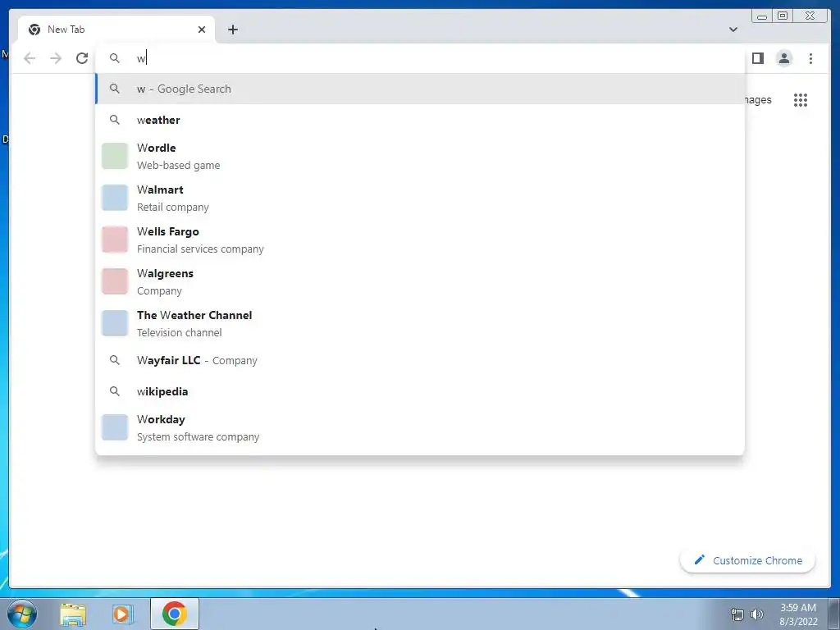Viewport: 840px width, 630px height.
Task: Close the New Tab tab
Action: pos(202,30)
